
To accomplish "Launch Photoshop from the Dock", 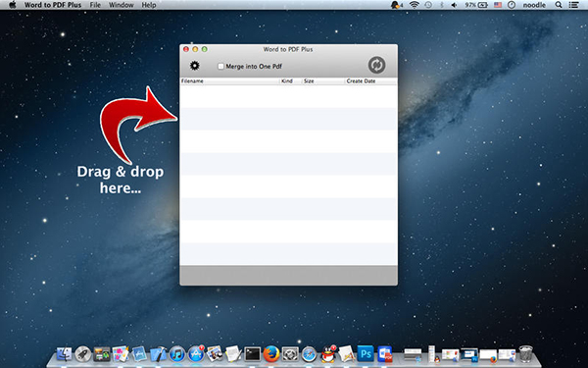I will (x=366, y=353).
